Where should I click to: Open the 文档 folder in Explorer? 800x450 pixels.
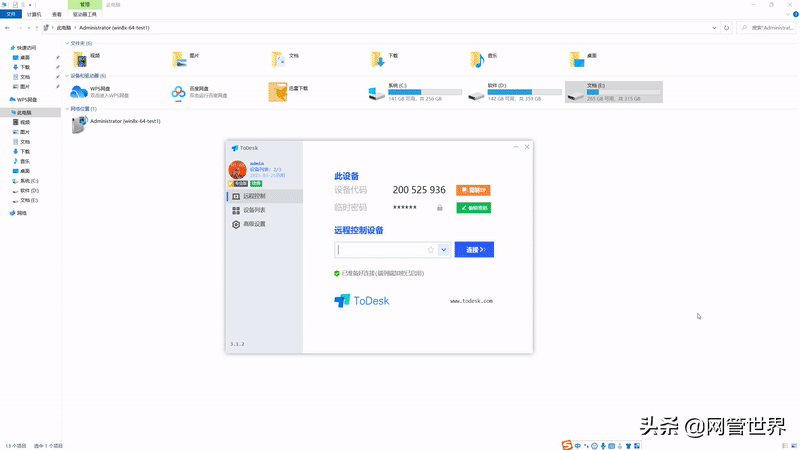pyautogui.click(x=285, y=59)
